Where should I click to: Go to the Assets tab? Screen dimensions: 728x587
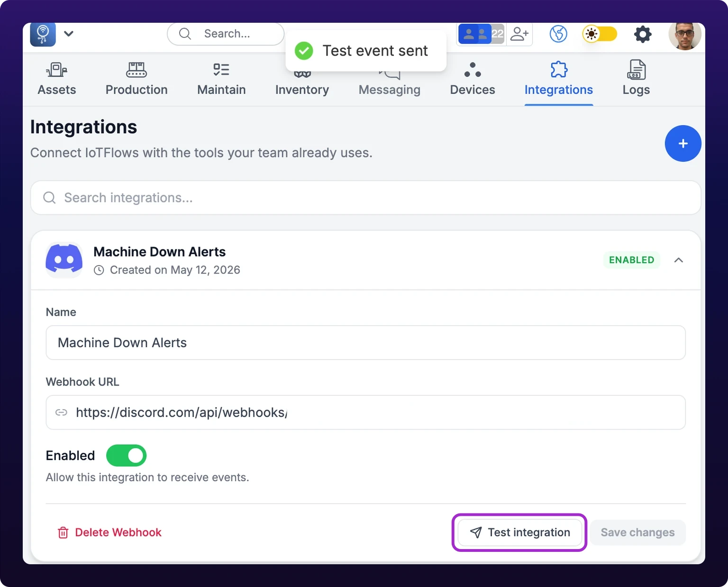(57, 79)
